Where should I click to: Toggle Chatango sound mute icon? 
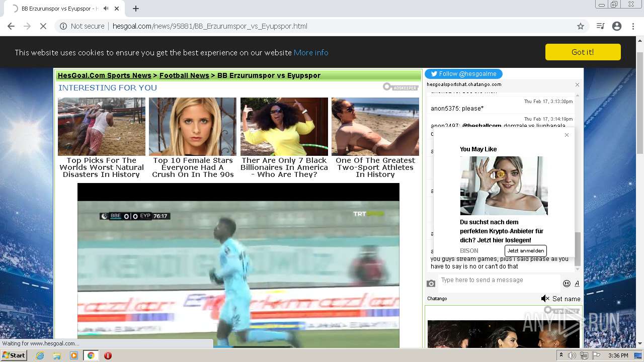[545, 299]
